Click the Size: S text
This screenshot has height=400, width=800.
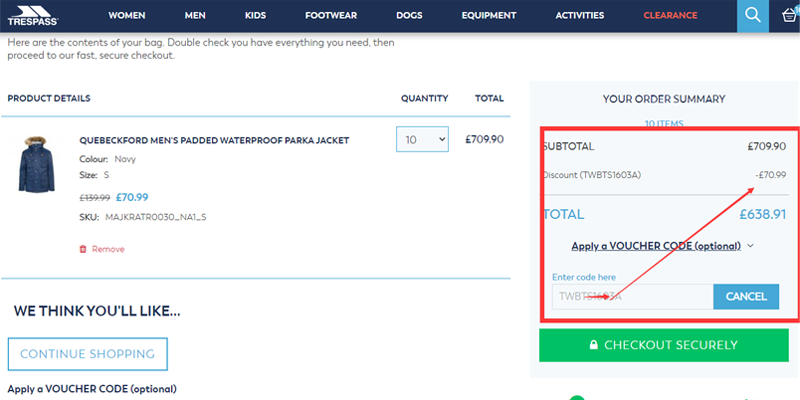point(94,176)
